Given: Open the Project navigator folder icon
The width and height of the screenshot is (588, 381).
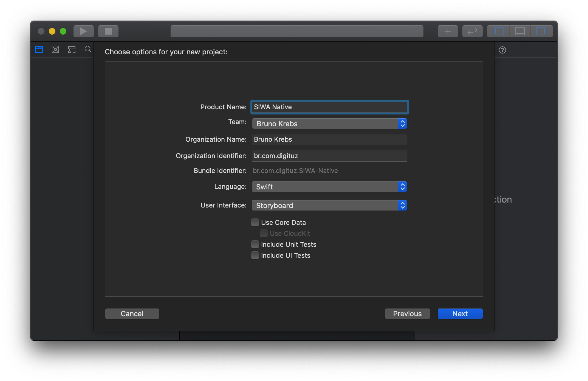Looking at the screenshot, I should (x=39, y=49).
